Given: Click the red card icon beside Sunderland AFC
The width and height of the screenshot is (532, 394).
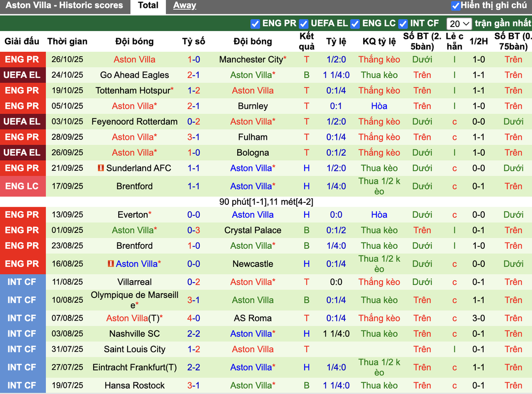Looking at the screenshot, I should coord(100,168).
